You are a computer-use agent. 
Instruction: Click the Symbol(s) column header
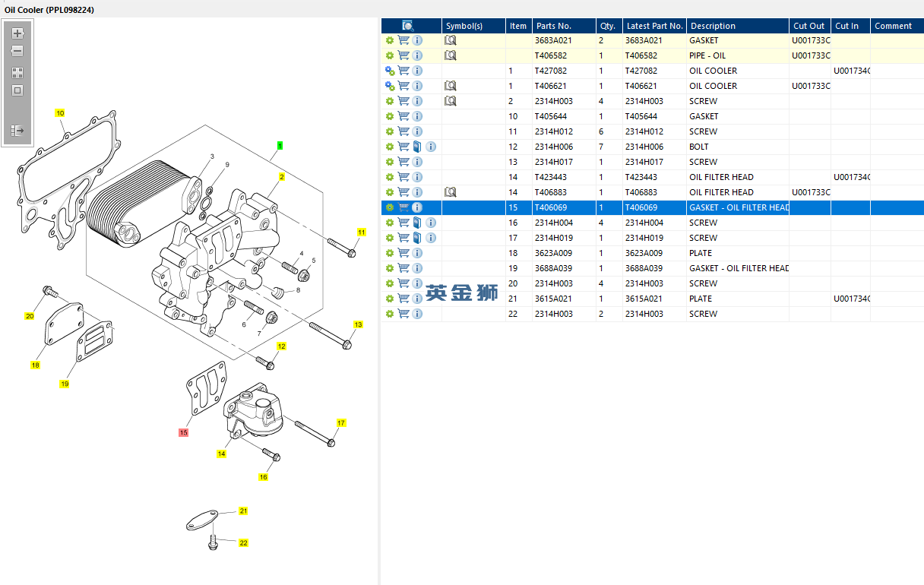tap(473, 26)
